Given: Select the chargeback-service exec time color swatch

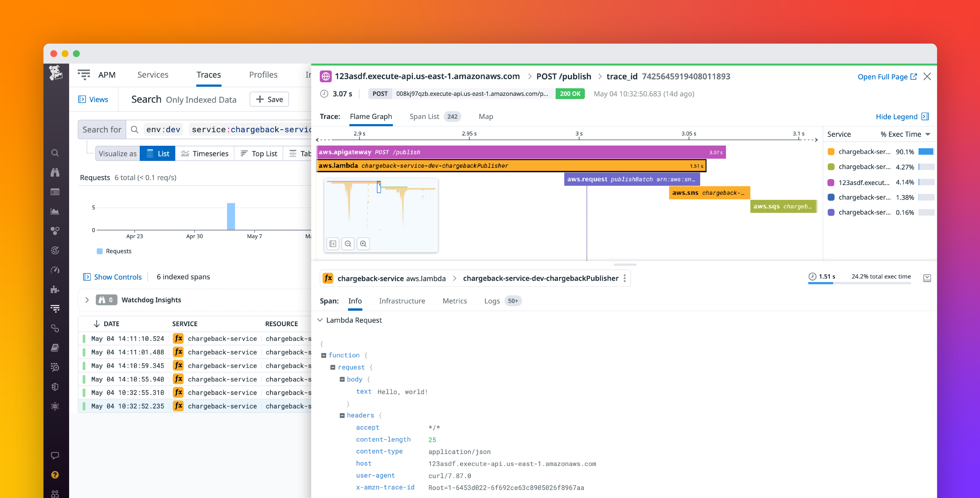Looking at the screenshot, I should 831,151.
